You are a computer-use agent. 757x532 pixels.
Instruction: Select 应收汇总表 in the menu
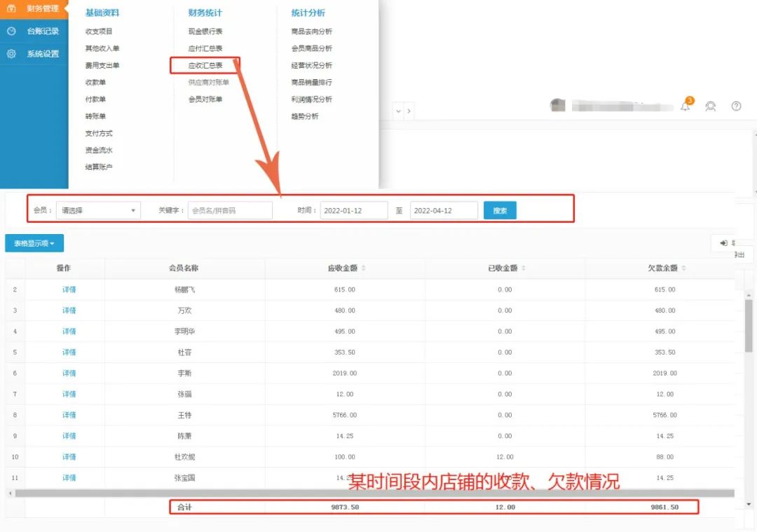click(x=205, y=65)
